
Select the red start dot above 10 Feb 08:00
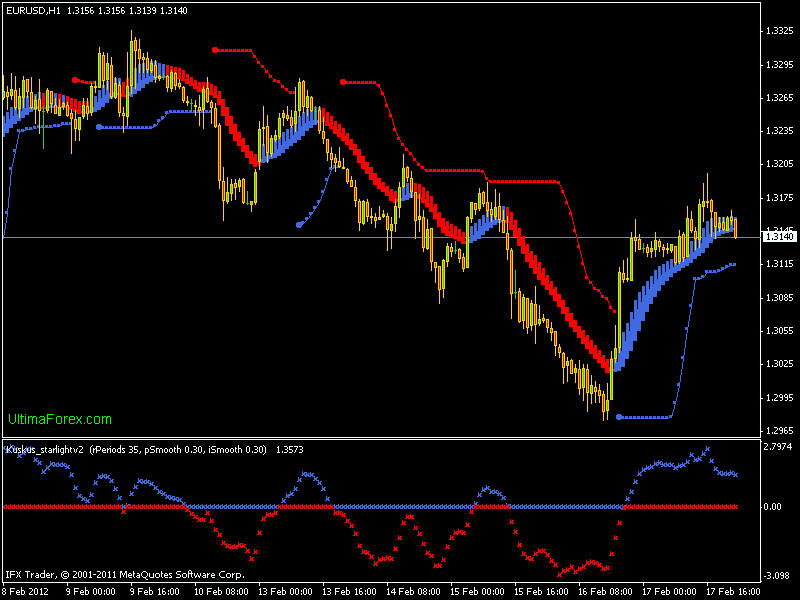point(215,50)
